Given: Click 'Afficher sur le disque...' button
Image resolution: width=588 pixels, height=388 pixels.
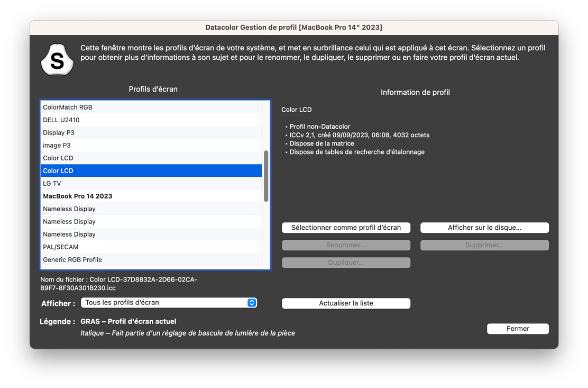Looking at the screenshot, I should tap(484, 228).
